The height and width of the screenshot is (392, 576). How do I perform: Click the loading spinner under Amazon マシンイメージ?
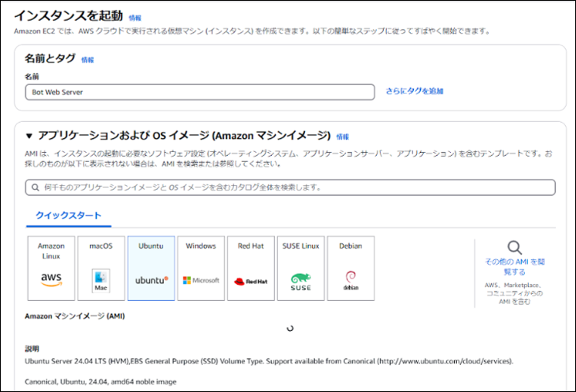pyautogui.click(x=290, y=327)
